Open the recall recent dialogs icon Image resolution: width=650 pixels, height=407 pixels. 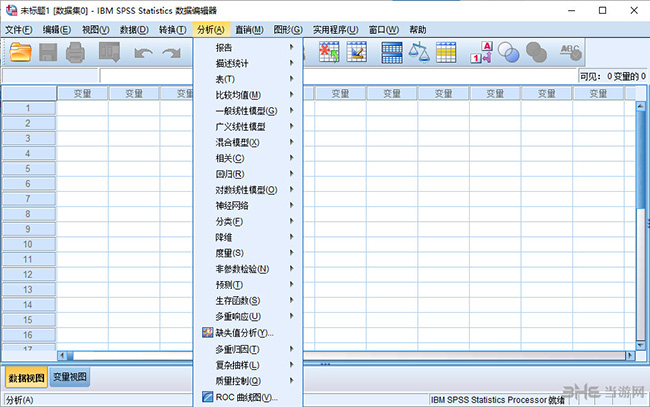click(x=109, y=52)
